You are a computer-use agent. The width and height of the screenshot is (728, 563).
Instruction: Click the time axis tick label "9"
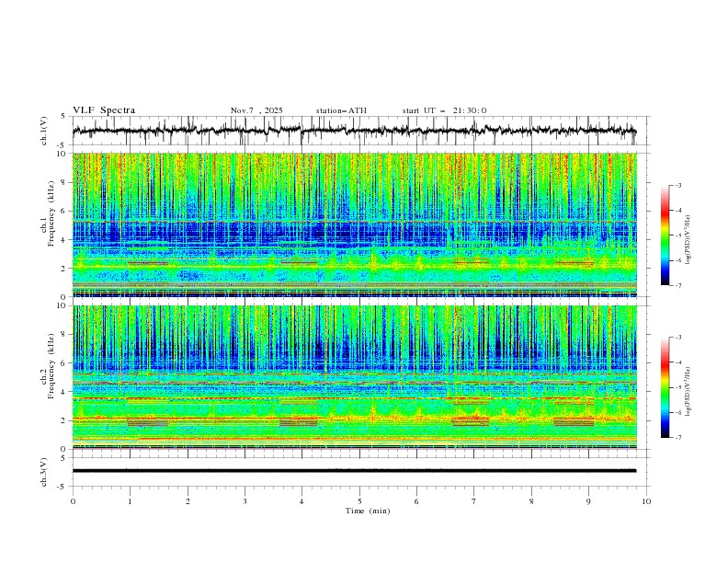tap(588, 501)
